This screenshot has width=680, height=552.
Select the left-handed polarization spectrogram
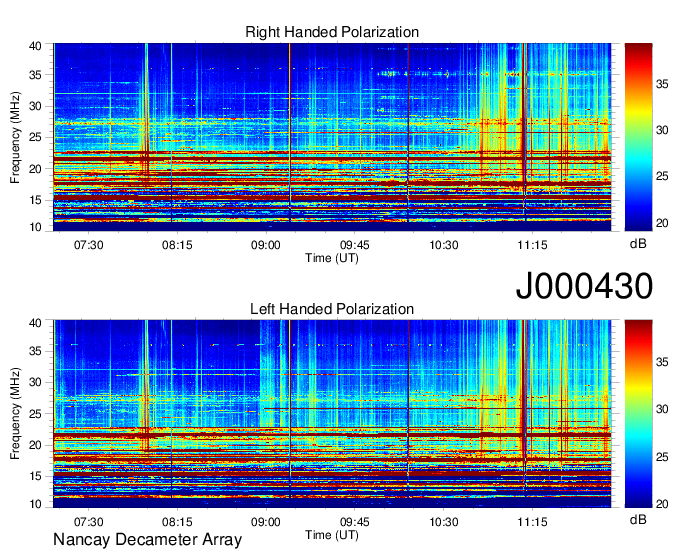[332, 414]
